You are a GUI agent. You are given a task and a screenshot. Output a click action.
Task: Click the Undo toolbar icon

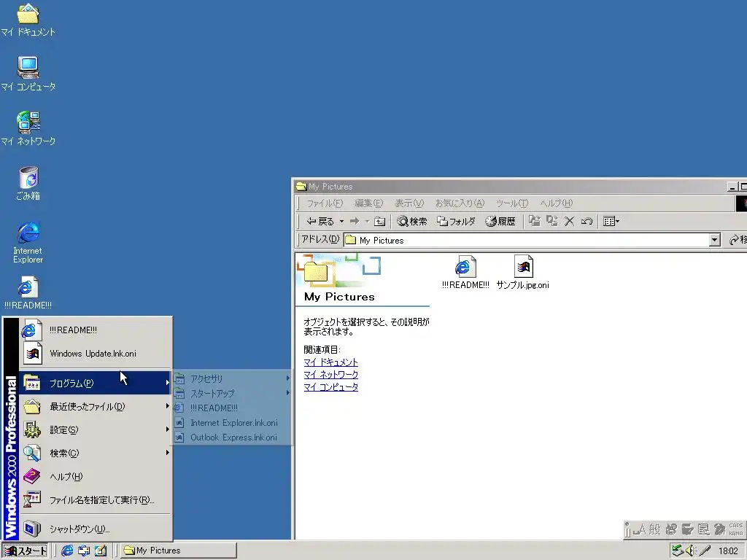click(x=587, y=222)
